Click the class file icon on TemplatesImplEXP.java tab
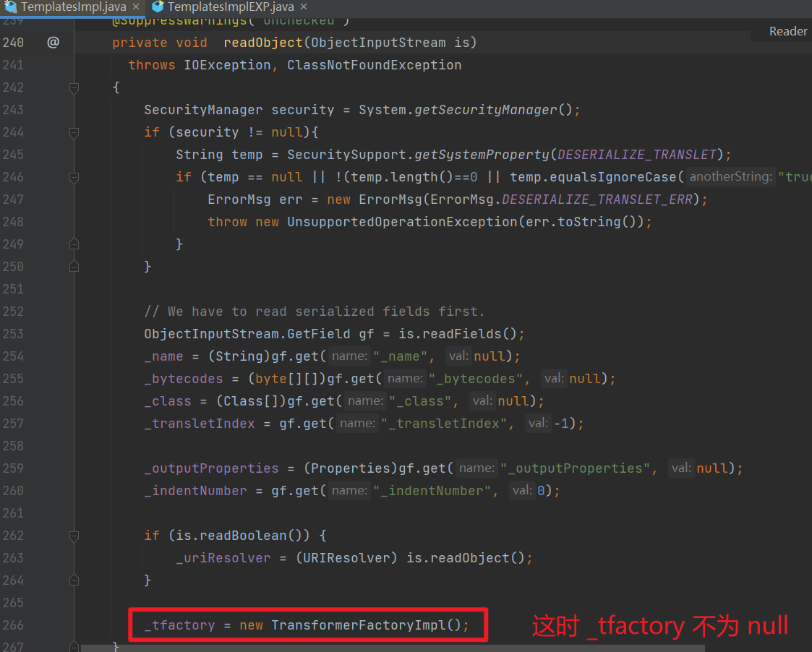The image size is (812, 652). 156,8
